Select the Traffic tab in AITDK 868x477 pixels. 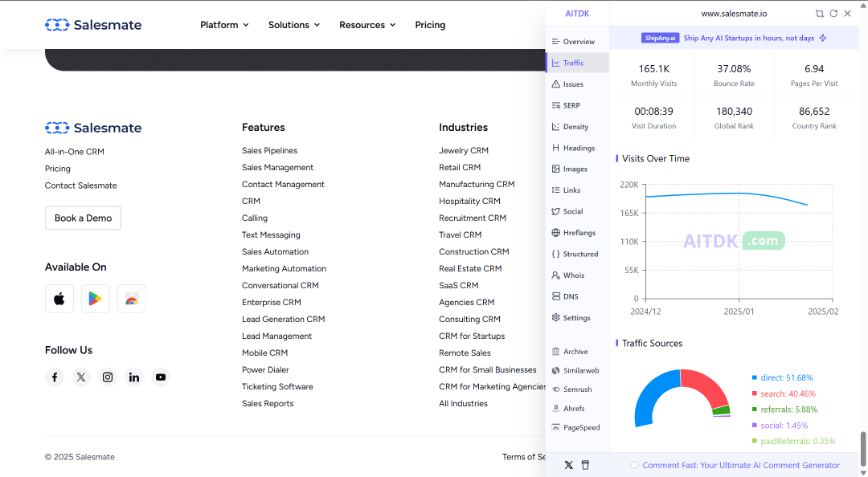[x=577, y=63]
